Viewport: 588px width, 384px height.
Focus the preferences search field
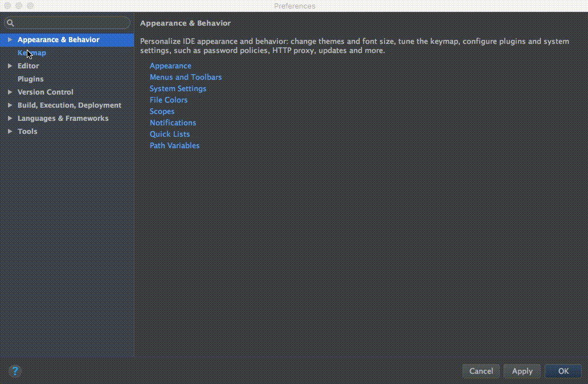67,23
